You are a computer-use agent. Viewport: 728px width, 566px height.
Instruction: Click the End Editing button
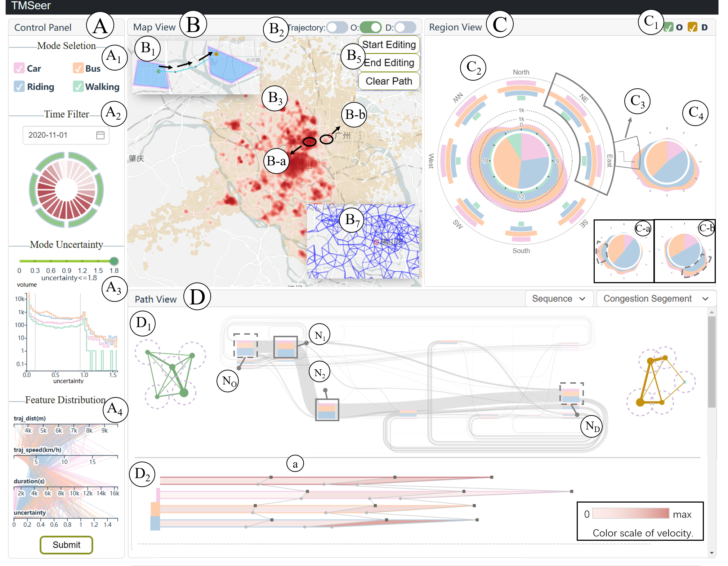389,63
